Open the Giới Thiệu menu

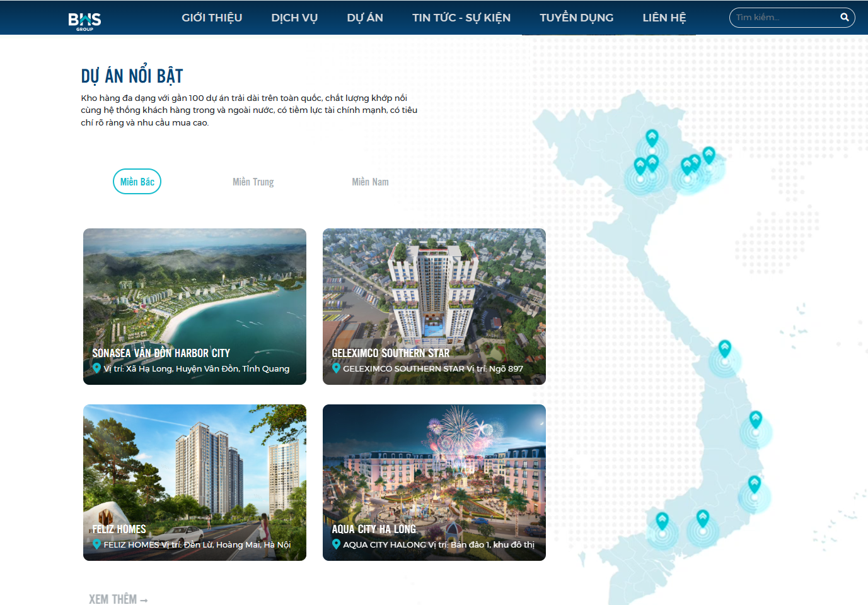pyautogui.click(x=212, y=18)
